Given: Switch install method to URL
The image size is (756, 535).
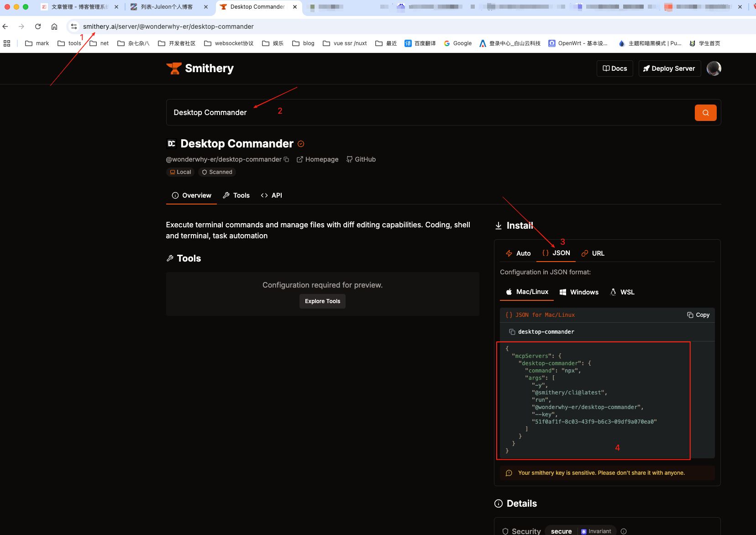Looking at the screenshot, I should 593,253.
